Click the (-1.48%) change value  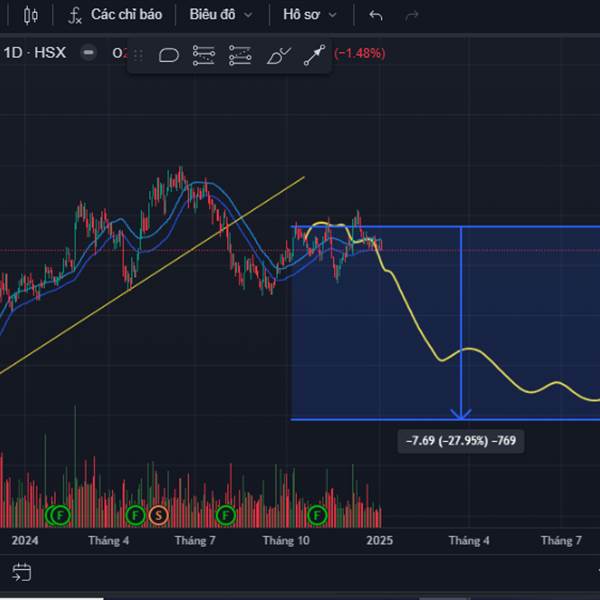click(x=359, y=53)
